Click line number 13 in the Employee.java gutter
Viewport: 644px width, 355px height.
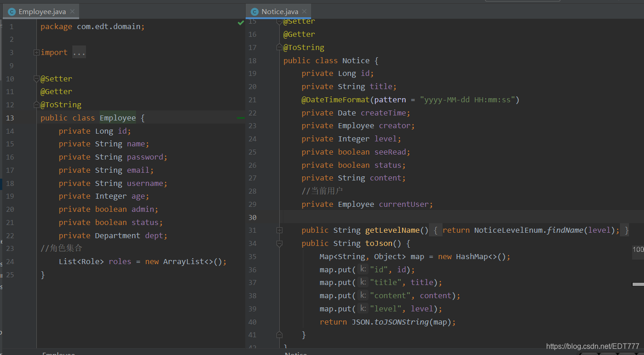(10, 118)
